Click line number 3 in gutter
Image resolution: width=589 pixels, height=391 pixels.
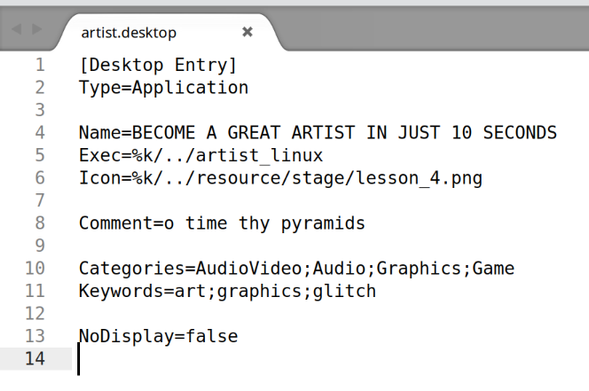(x=40, y=110)
